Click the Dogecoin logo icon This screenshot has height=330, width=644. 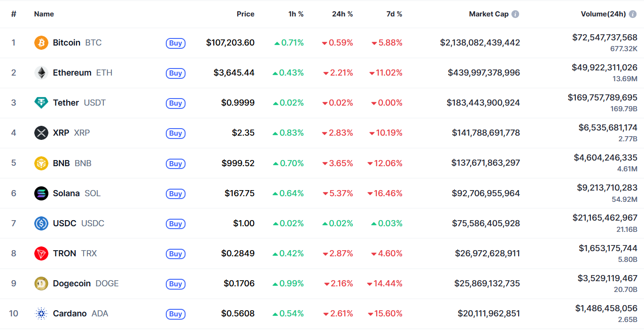point(41,284)
